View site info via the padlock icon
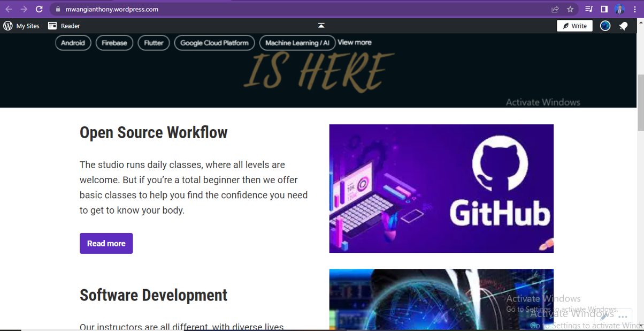Image resolution: width=644 pixels, height=331 pixels. (58, 9)
